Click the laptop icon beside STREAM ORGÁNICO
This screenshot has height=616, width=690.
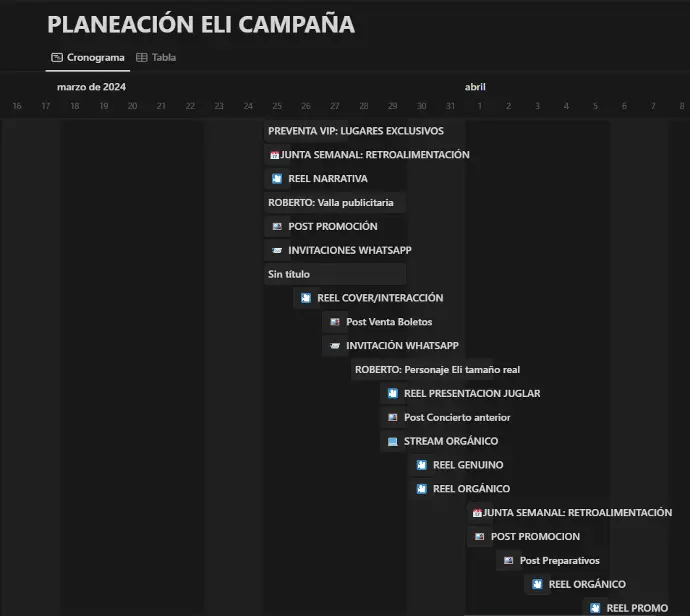coord(393,441)
